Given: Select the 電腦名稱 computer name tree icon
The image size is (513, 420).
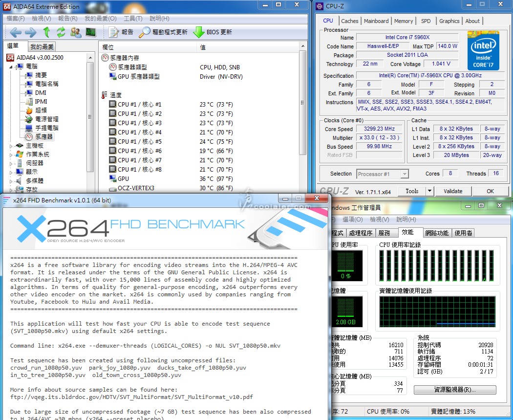Looking at the screenshot, I should tap(29, 84).
